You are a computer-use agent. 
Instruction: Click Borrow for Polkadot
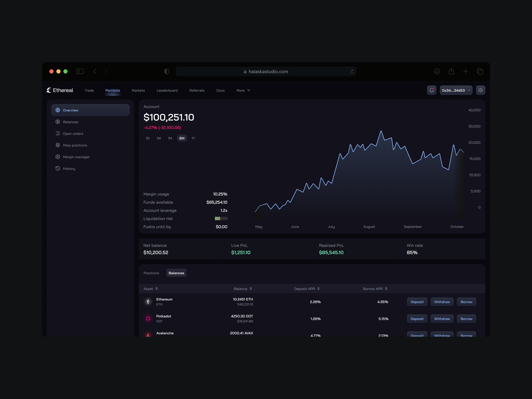[x=466, y=319]
